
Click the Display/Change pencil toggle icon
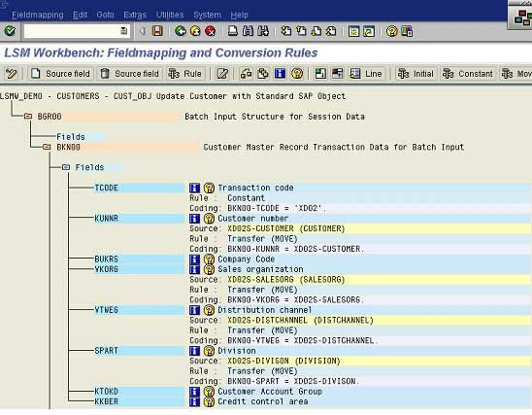(12, 73)
